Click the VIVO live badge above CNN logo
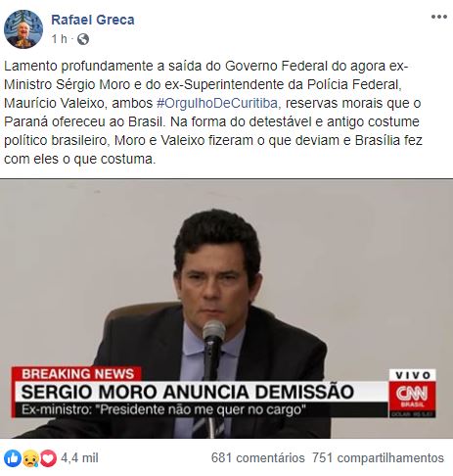 click(413, 375)
